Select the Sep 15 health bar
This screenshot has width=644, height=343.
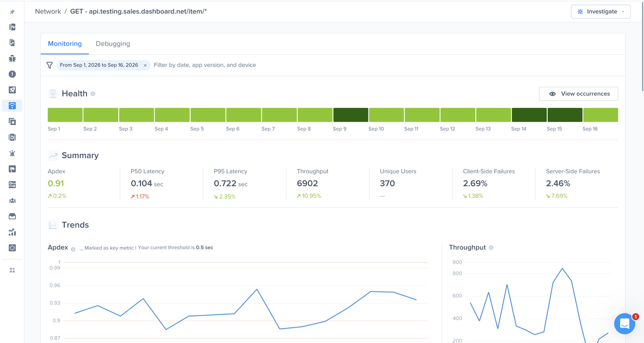[x=565, y=115]
